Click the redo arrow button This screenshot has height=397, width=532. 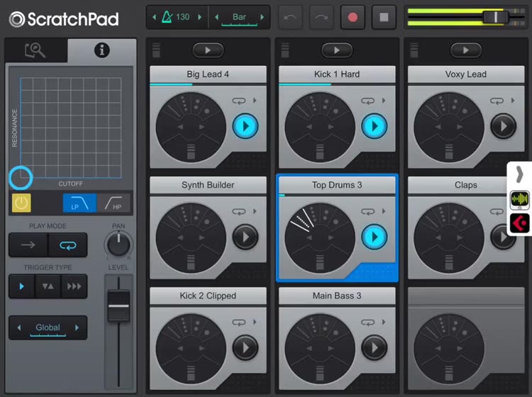[x=321, y=17]
